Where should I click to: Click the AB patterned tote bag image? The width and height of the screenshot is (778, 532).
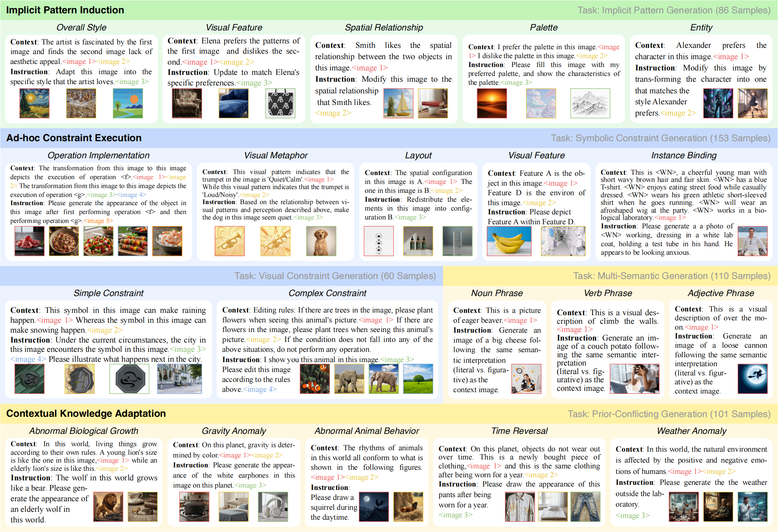[280, 103]
